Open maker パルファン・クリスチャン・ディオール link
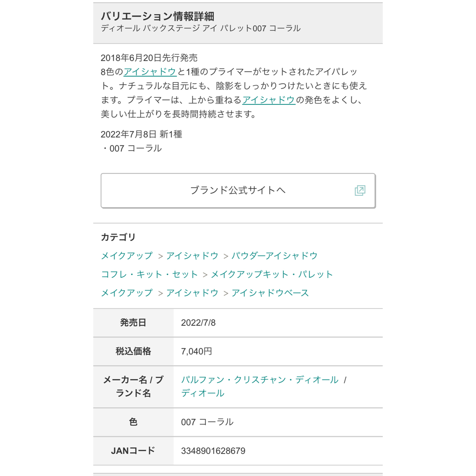 coord(260,380)
